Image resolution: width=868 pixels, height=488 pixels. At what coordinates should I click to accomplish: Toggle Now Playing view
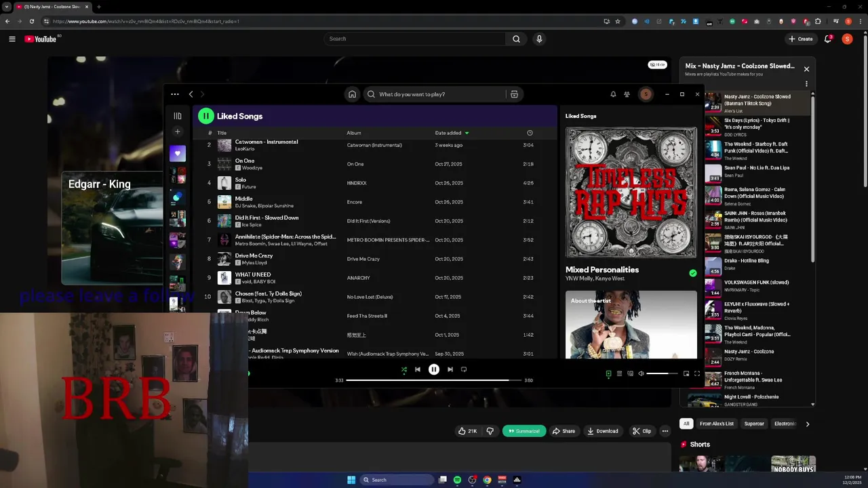click(608, 373)
